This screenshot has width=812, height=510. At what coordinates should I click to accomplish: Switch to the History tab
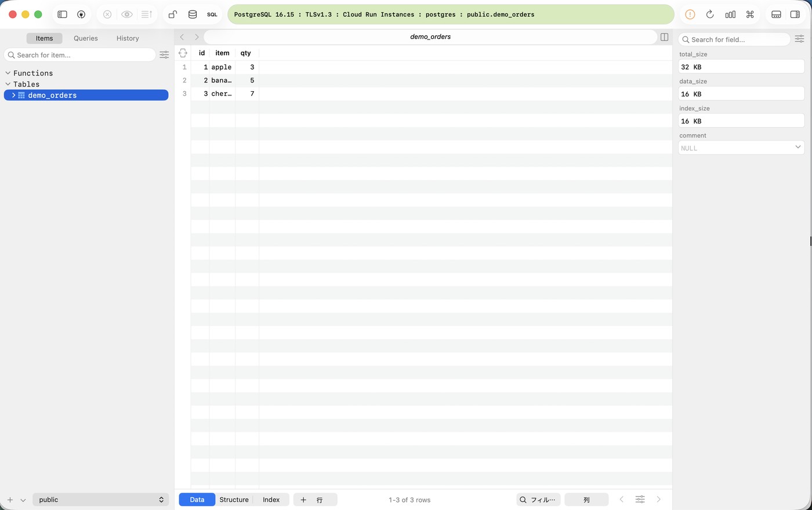coord(128,38)
